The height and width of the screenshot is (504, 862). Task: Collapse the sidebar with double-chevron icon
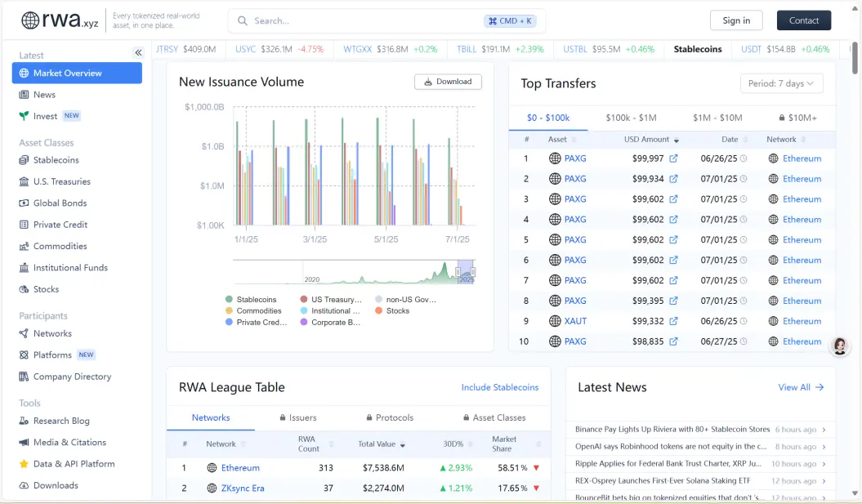click(x=138, y=52)
